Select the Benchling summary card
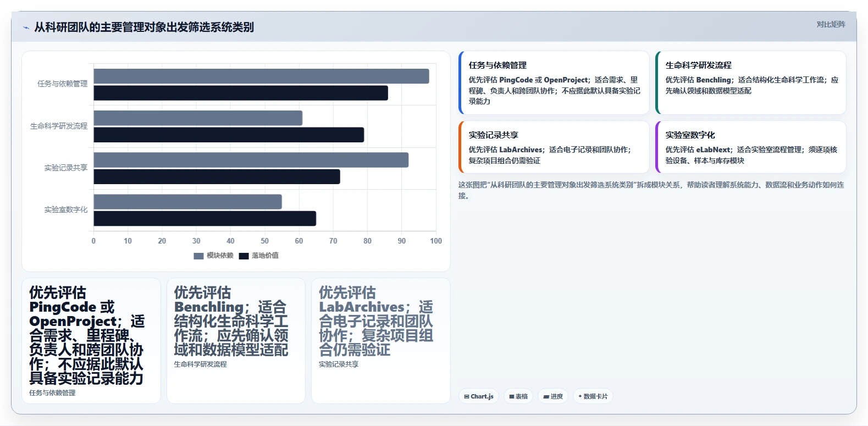This screenshot has height=426, width=868. [x=236, y=341]
